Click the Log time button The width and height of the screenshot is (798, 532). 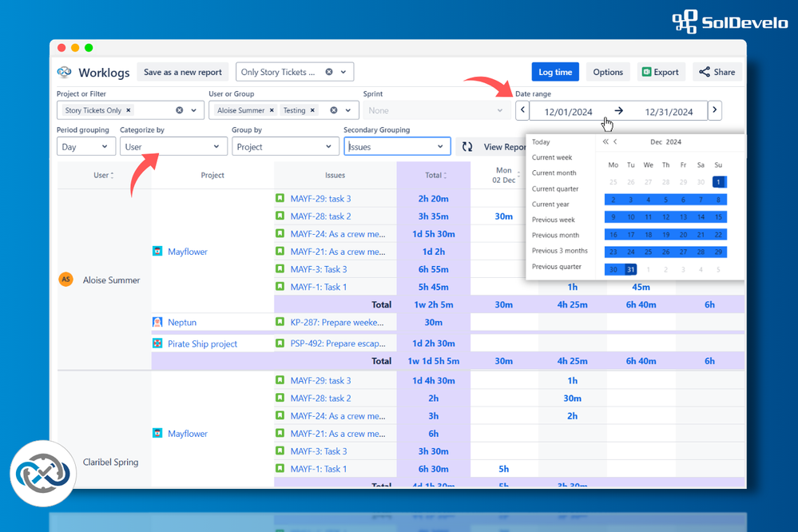click(x=555, y=72)
